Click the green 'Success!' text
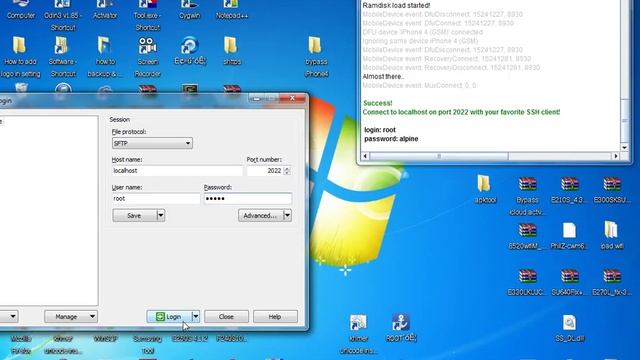This screenshot has height=360, width=640. pos(378,103)
